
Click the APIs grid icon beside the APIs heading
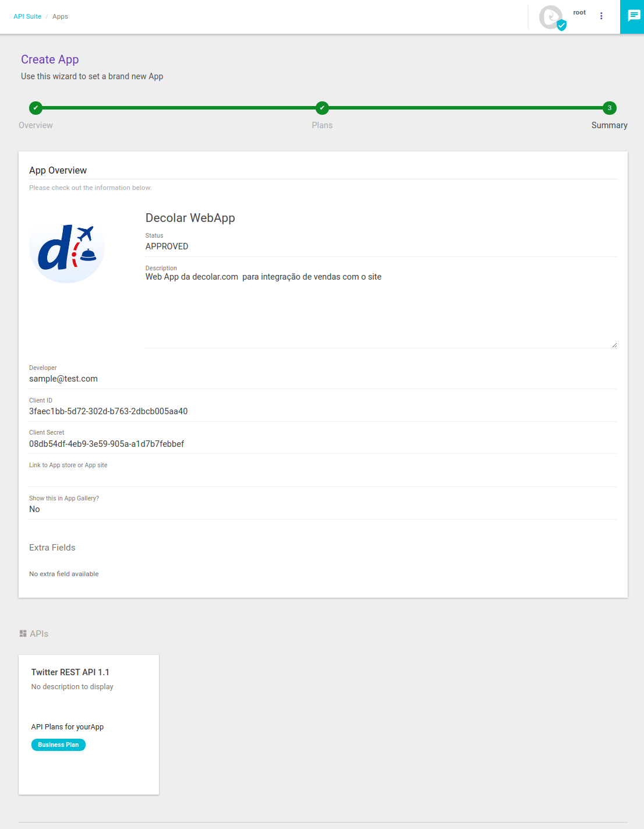click(23, 633)
